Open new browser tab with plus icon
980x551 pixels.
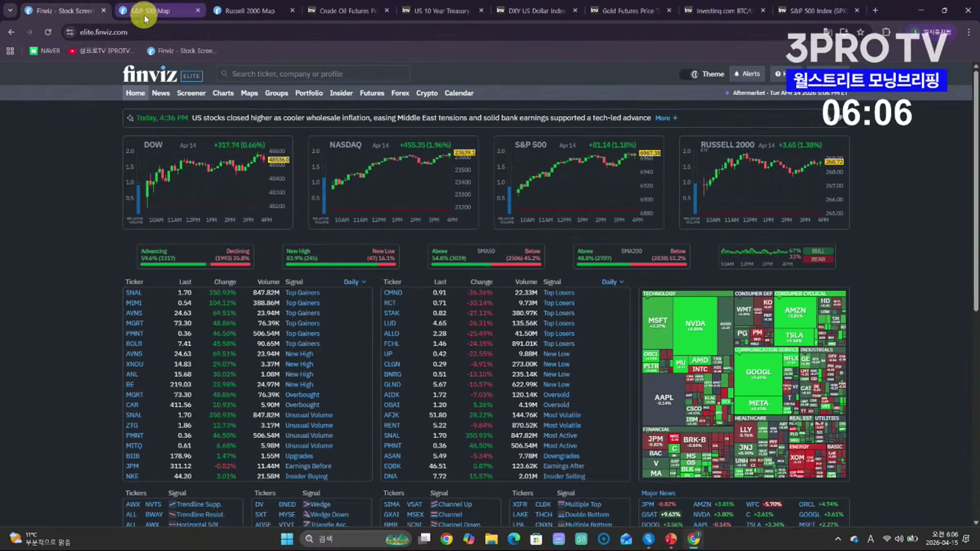coord(875,10)
